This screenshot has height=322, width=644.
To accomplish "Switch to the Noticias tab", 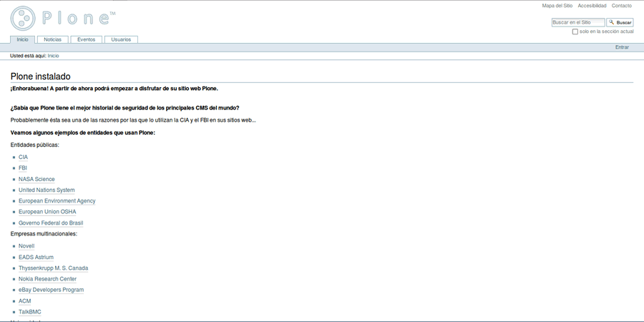I will pos(52,39).
